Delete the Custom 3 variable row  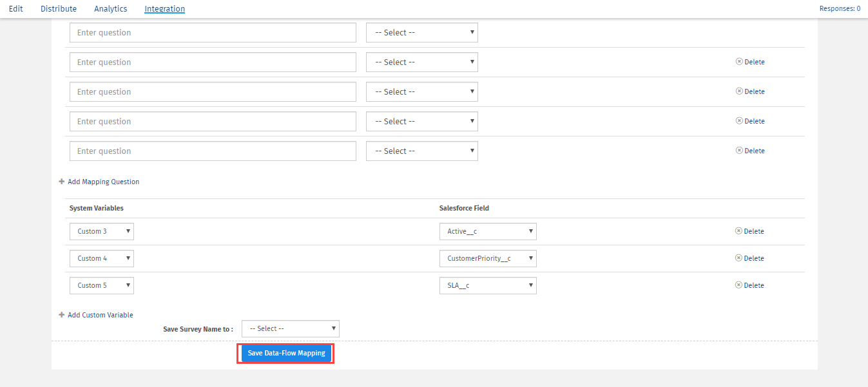pyautogui.click(x=749, y=231)
